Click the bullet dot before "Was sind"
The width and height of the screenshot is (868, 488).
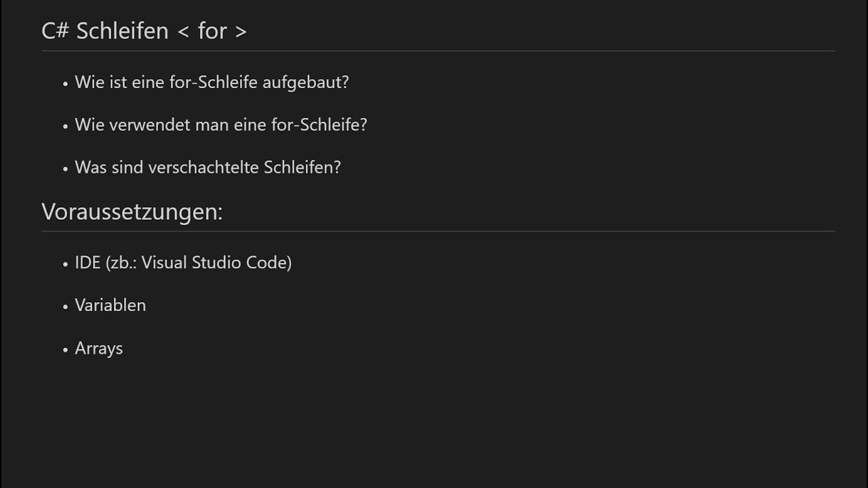(66, 169)
